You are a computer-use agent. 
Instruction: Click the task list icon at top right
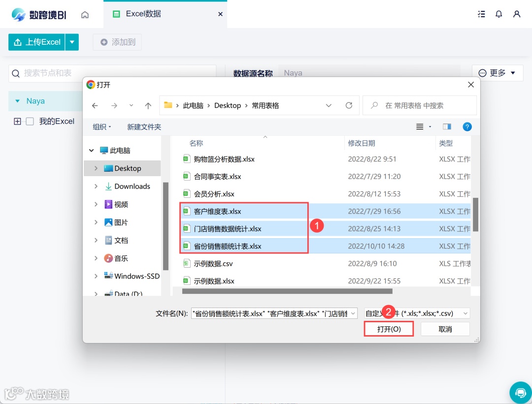481,14
